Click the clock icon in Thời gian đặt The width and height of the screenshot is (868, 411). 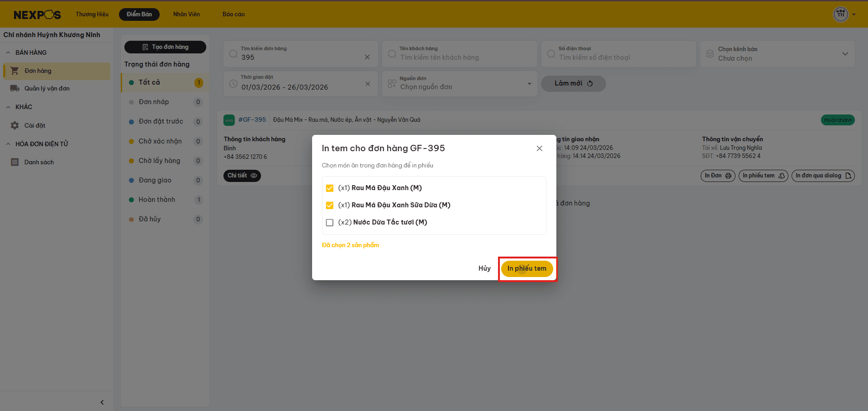click(233, 84)
